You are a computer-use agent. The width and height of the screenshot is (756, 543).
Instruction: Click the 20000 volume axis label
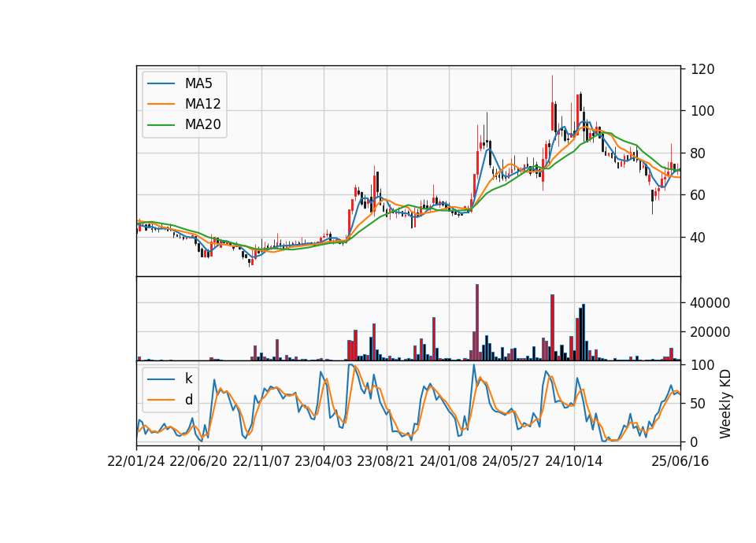click(x=710, y=332)
